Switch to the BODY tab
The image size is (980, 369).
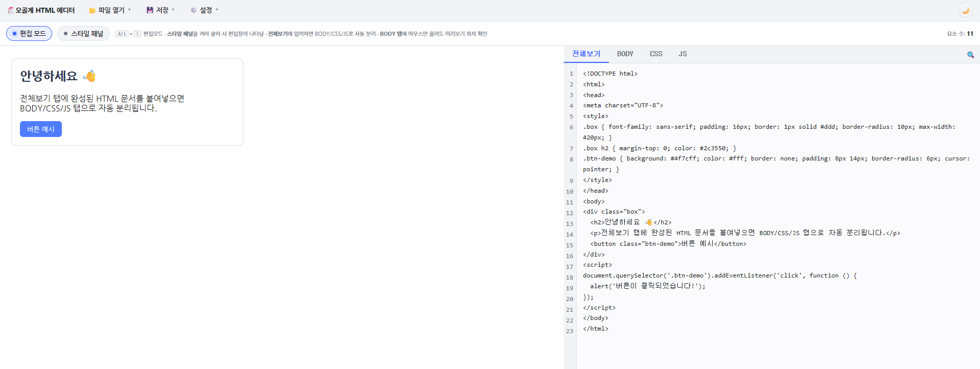(625, 54)
